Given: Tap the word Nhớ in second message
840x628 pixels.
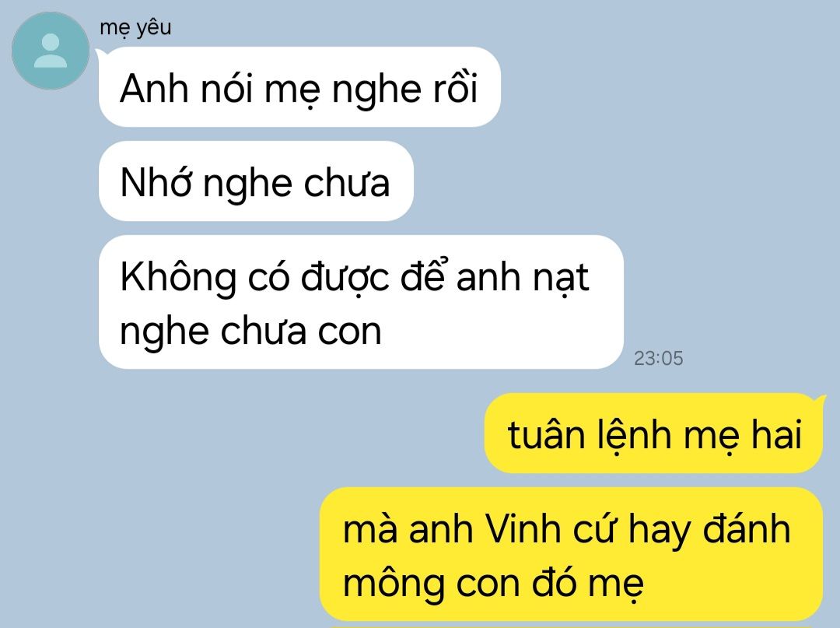Looking at the screenshot, I should pos(156,182).
